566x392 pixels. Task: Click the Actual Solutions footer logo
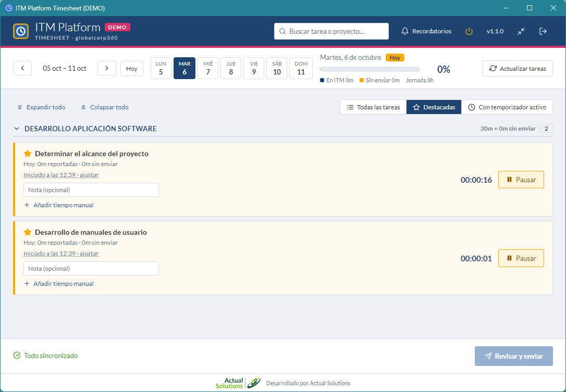click(x=238, y=383)
